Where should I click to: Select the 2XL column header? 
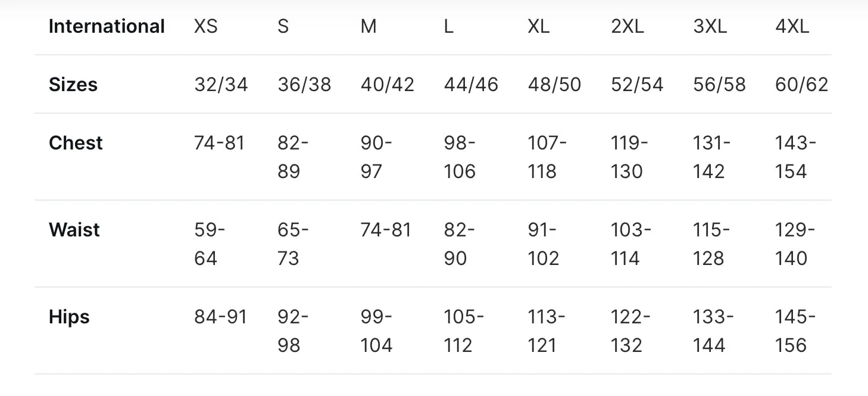pos(627,27)
